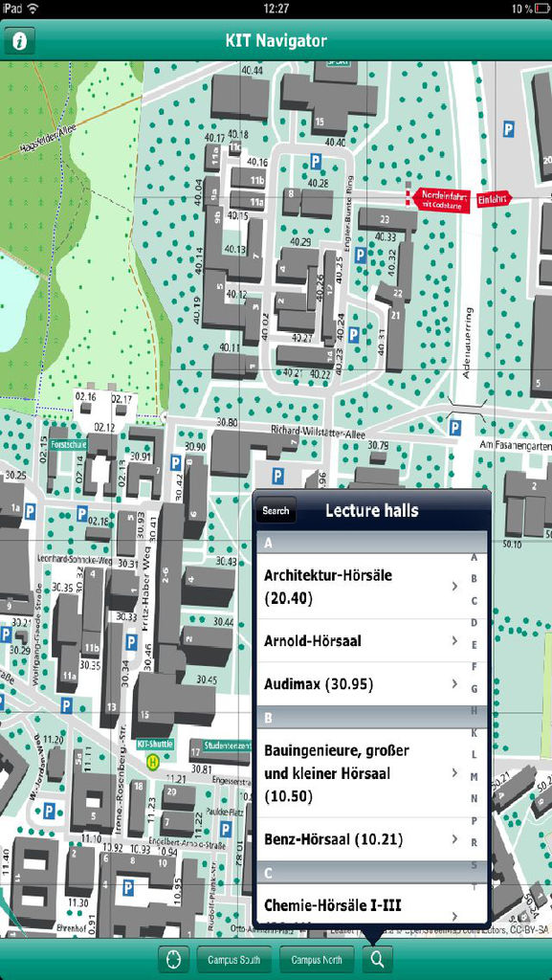The width and height of the screenshot is (552, 980).
Task: Tap the Richard-Willstätter-Allee street label
Action: click(319, 432)
